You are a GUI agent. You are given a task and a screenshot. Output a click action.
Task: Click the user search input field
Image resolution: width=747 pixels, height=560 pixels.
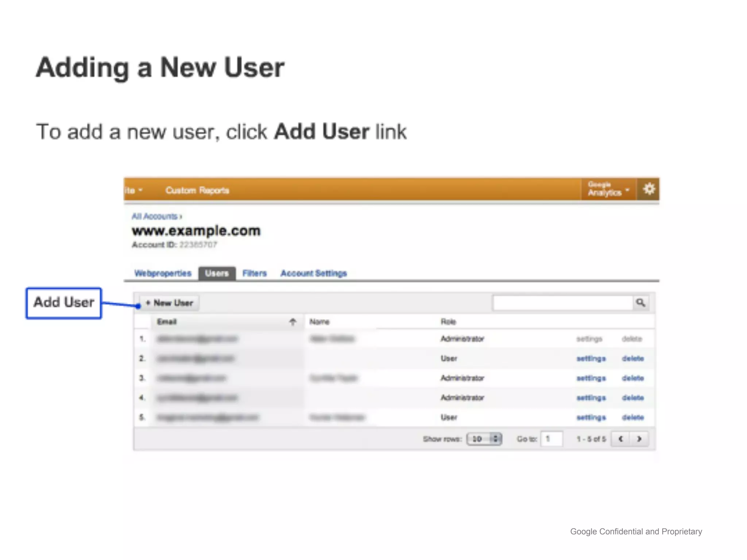[x=562, y=303]
